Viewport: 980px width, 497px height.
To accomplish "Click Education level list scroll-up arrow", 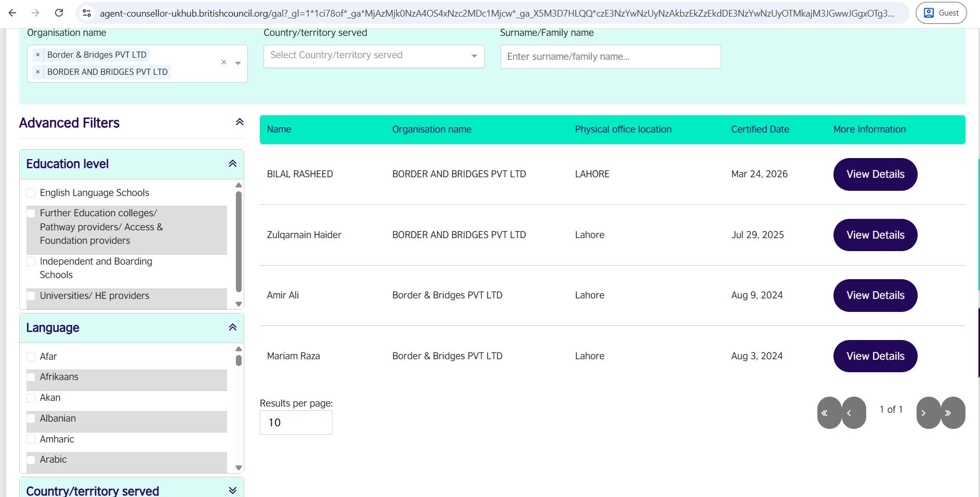I will [x=239, y=185].
